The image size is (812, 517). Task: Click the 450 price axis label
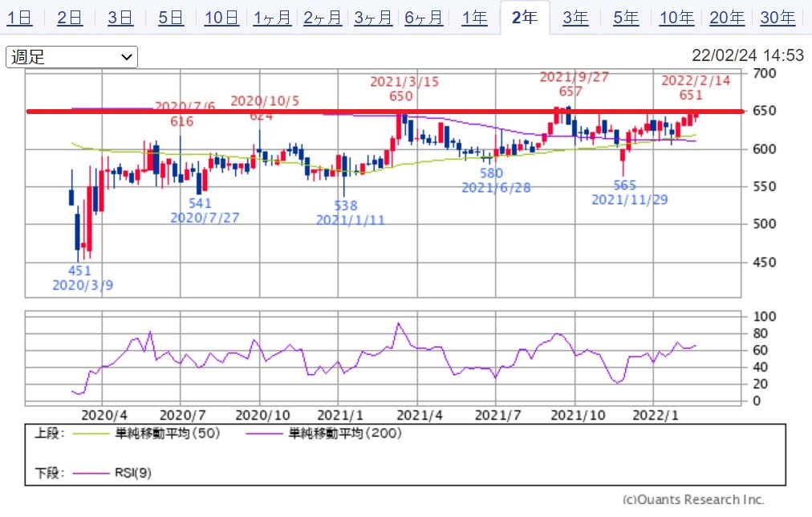(x=765, y=263)
